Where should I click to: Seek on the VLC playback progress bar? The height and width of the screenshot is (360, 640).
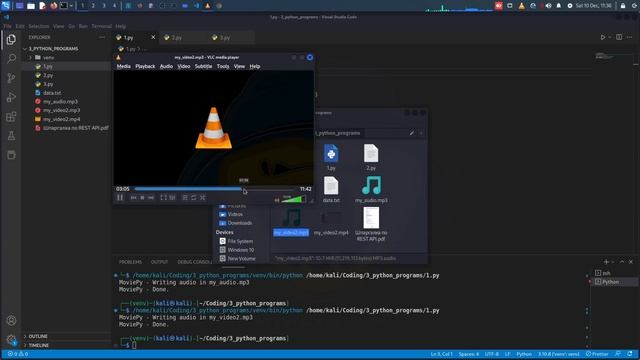pyautogui.click(x=215, y=189)
